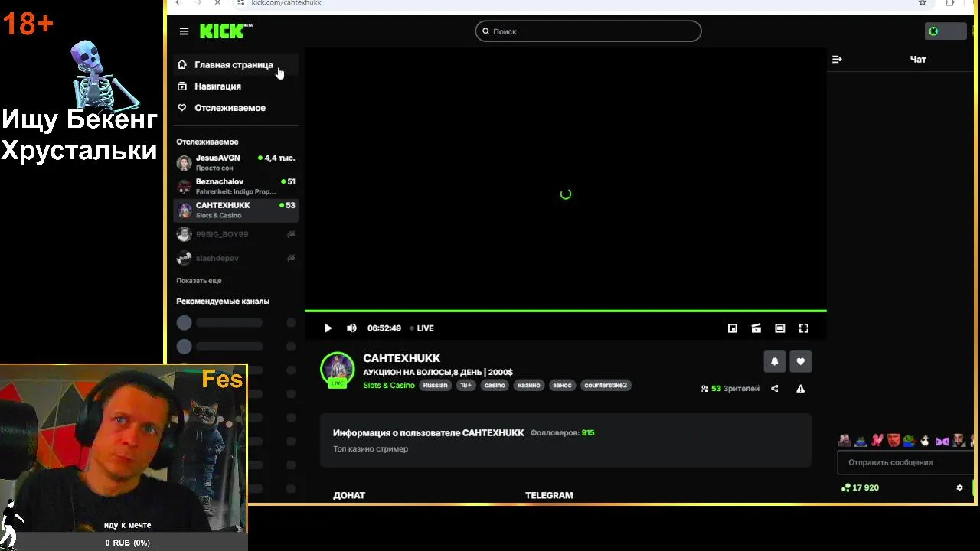Image resolution: width=980 pixels, height=551 pixels.
Task: Click the Фолловеров: 915 text
Action: click(x=563, y=433)
